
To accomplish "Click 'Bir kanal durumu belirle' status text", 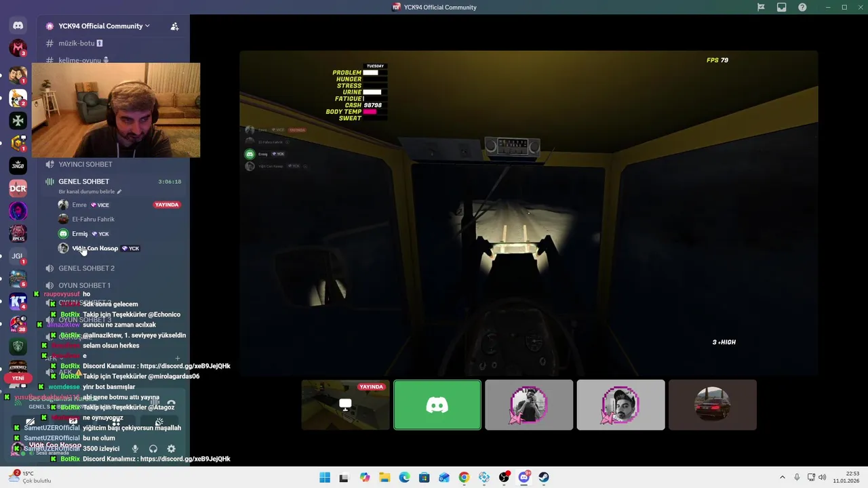I will pos(86,192).
